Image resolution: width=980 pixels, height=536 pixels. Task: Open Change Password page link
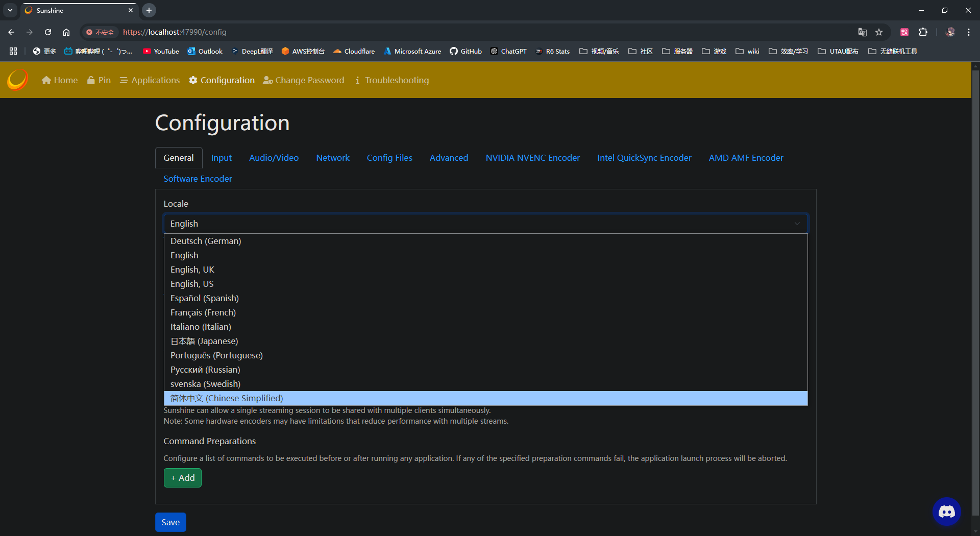pos(304,80)
